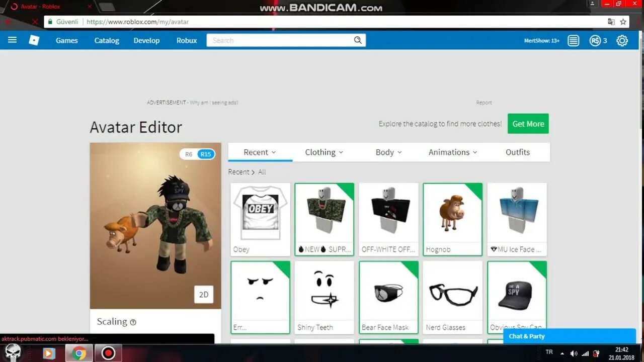Unequip the Obvious Spy Cap

(517, 297)
